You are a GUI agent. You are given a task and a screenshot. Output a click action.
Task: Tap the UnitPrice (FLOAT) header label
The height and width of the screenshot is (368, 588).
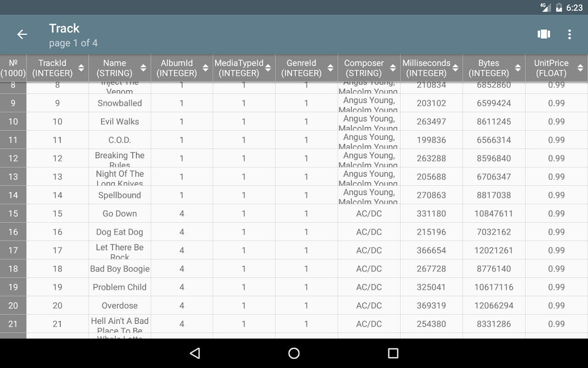click(551, 68)
